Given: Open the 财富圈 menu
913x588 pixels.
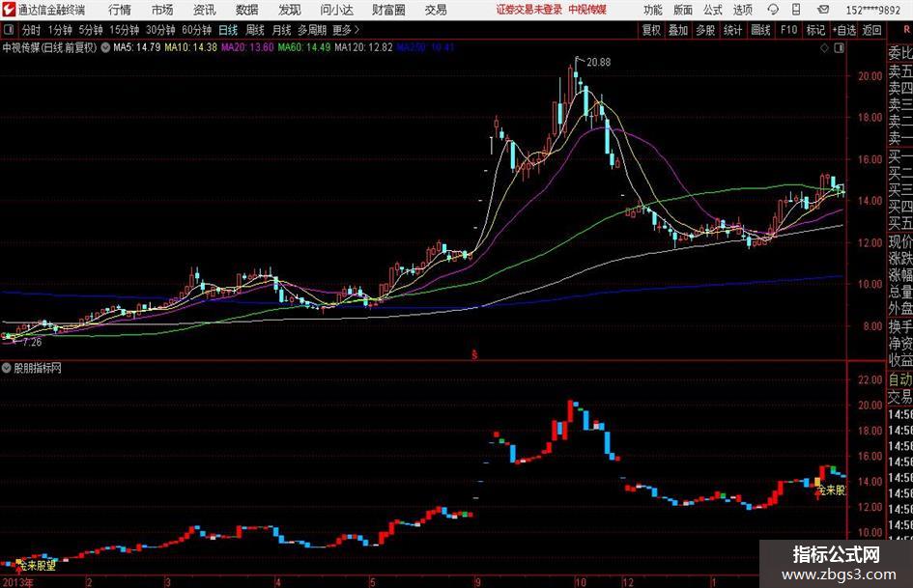Looking at the screenshot, I should coord(388,10).
